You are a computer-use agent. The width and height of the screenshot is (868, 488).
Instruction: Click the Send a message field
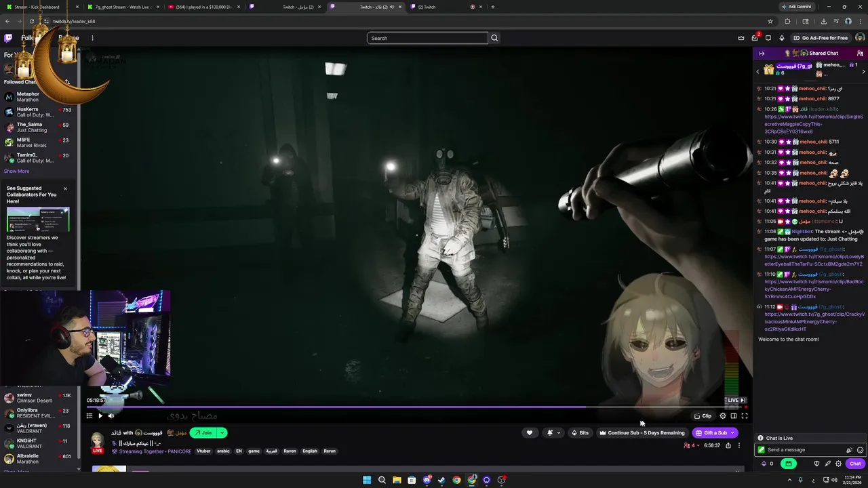coord(810,450)
